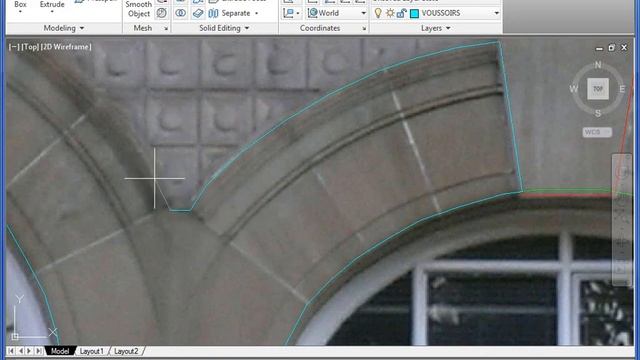
Task: Click the steering wheel on navigation bar
Action: [622, 172]
